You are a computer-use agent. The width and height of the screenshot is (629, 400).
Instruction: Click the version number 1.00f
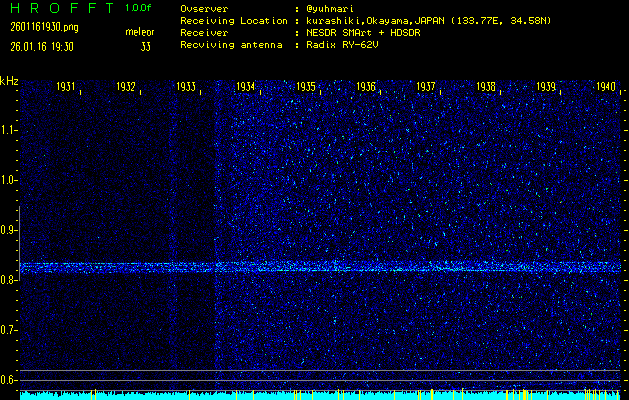pos(138,8)
